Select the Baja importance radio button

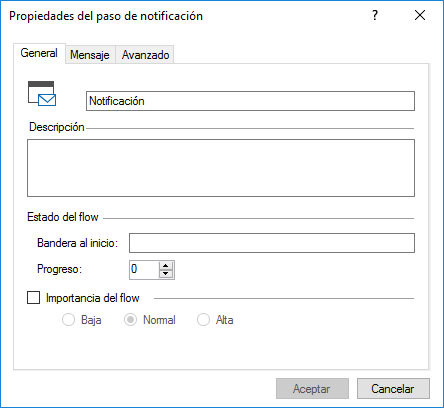(x=68, y=320)
